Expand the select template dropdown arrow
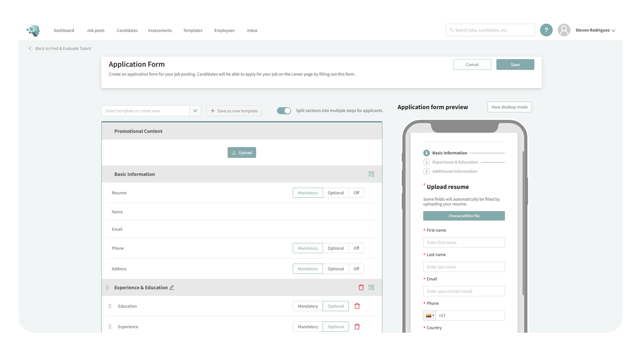 [195, 111]
